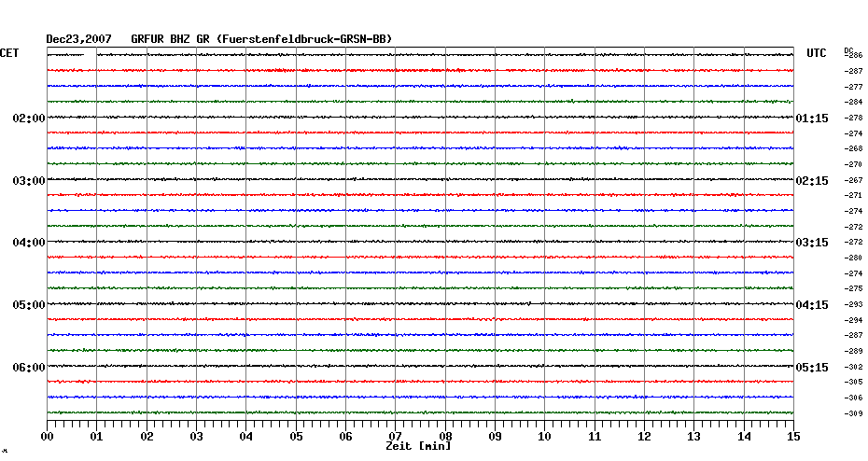Click minute tick label 05
Image resolution: width=868 pixels, height=461 pixels.
click(x=296, y=437)
